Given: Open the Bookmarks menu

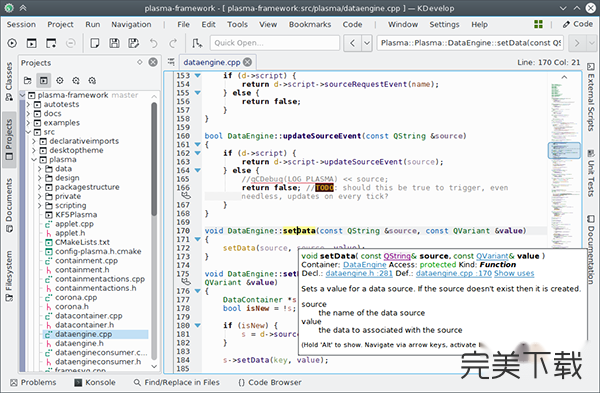Looking at the screenshot, I should [x=310, y=24].
